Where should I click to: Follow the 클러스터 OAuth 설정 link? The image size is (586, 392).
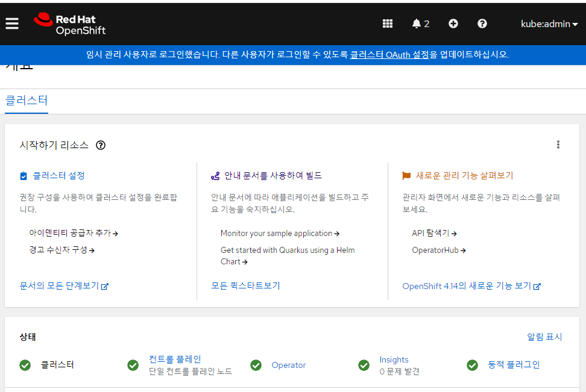click(x=389, y=55)
